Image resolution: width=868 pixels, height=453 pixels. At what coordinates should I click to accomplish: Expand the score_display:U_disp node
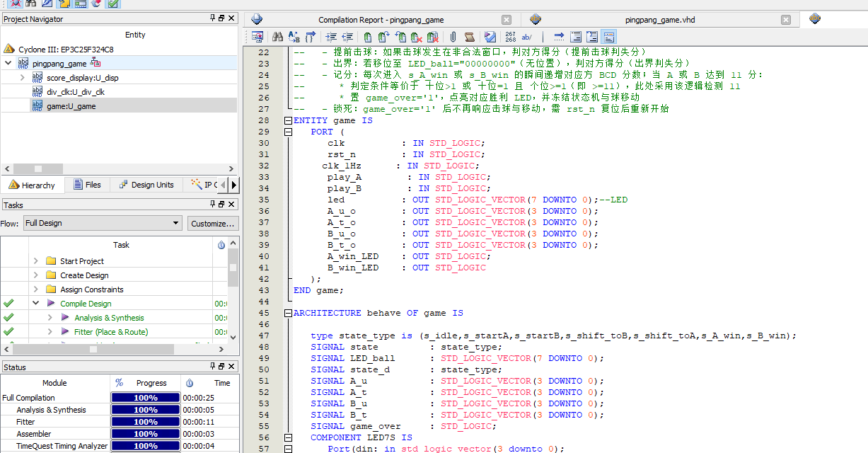pos(23,77)
